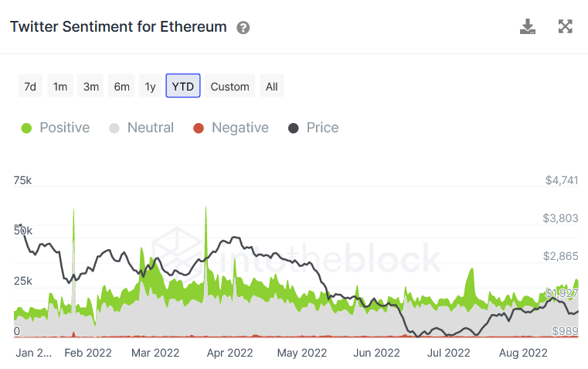Toggle the Negative series legend
588x369 pixels.
click(x=231, y=128)
